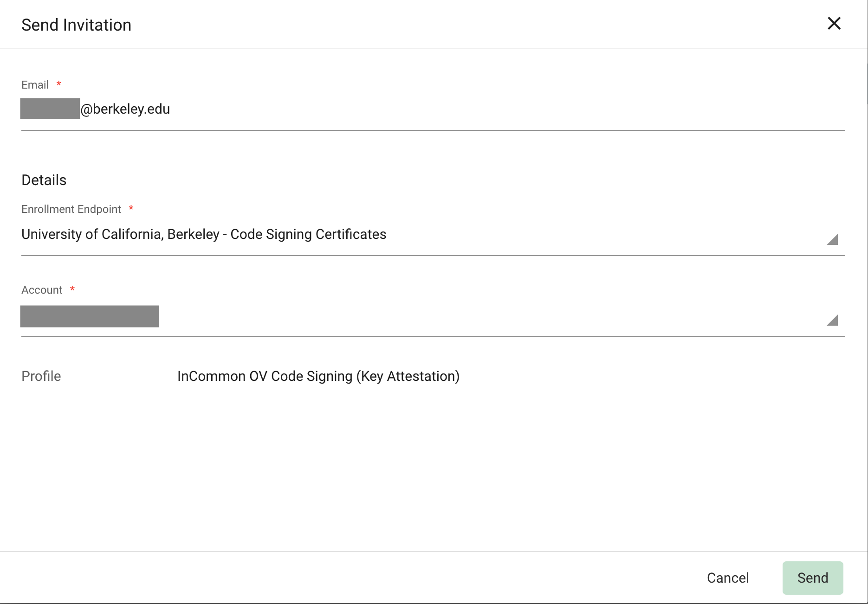Close the Send Invitation dialog
868x604 pixels.
(834, 23)
